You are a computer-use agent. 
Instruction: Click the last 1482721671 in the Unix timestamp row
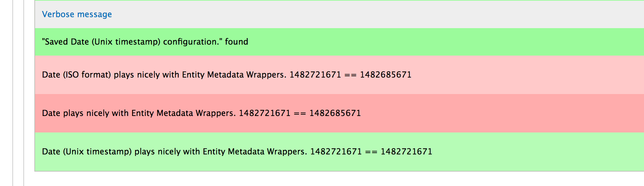click(406, 152)
